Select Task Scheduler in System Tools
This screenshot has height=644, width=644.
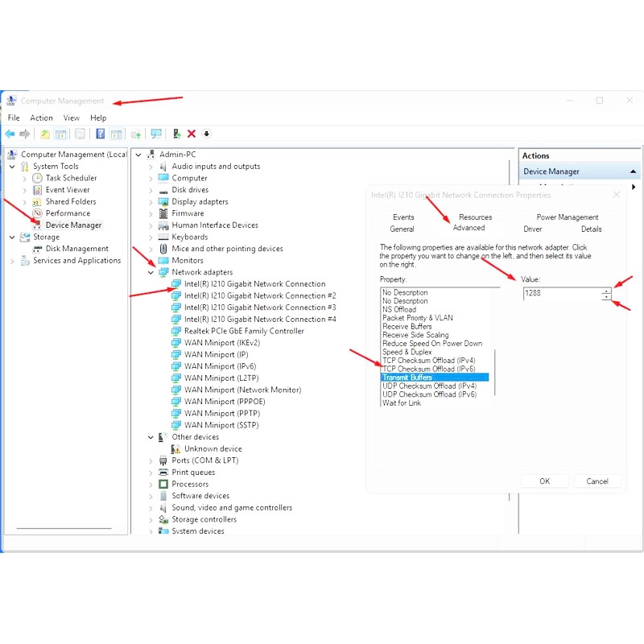pyautogui.click(x=71, y=178)
